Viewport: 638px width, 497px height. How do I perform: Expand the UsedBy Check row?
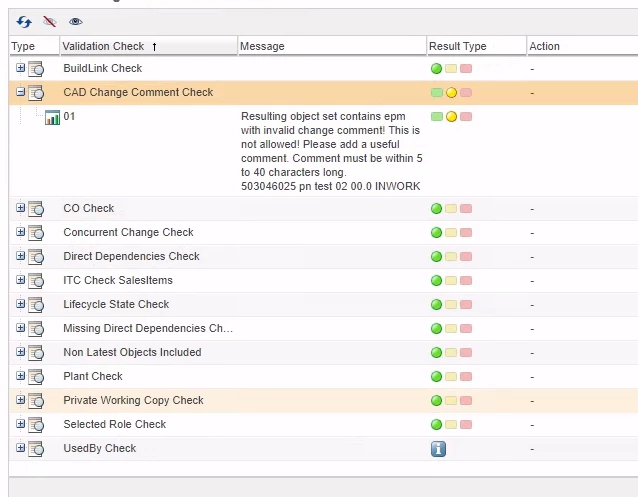(20, 448)
